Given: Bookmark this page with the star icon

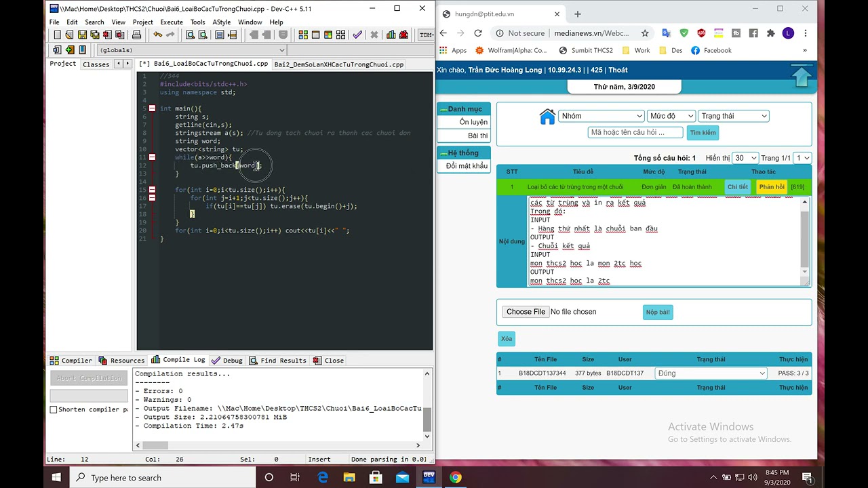Looking at the screenshot, I should click(x=645, y=33).
